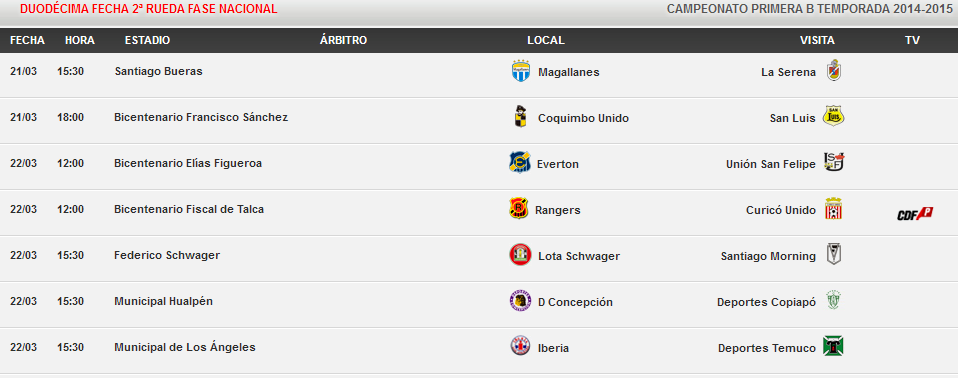Viewport: 958px width, 378px height.
Task: Click the Lota Schwager round emblem
Action: (521, 255)
